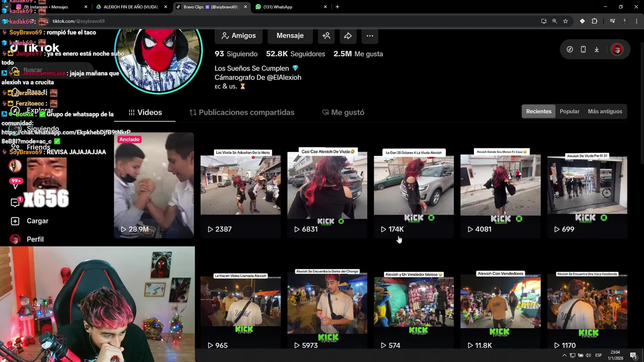This screenshot has height=362, width=644.
Task: Click the Mensaje button
Action: pyautogui.click(x=290, y=36)
